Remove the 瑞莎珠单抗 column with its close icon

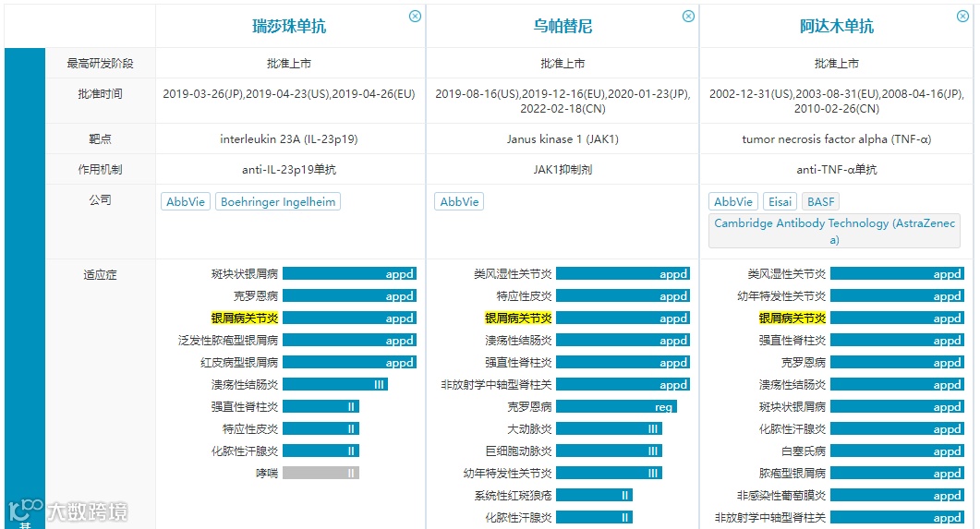tap(415, 17)
